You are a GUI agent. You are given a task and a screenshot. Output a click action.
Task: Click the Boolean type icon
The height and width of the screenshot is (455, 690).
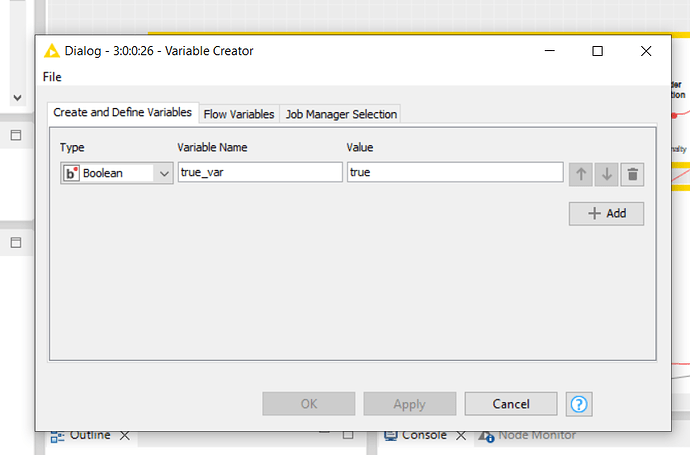[71, 173]
